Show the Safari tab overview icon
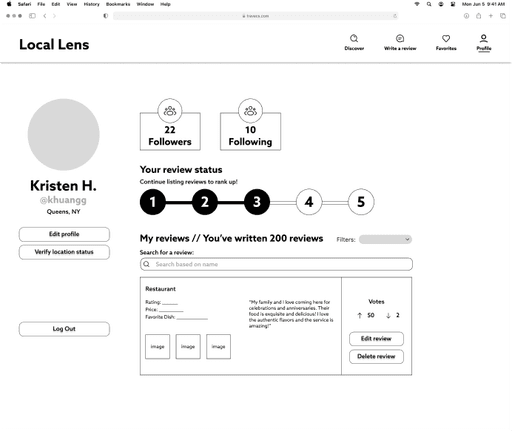The width and height of the screenshot is (512, 431). [503, 16]
